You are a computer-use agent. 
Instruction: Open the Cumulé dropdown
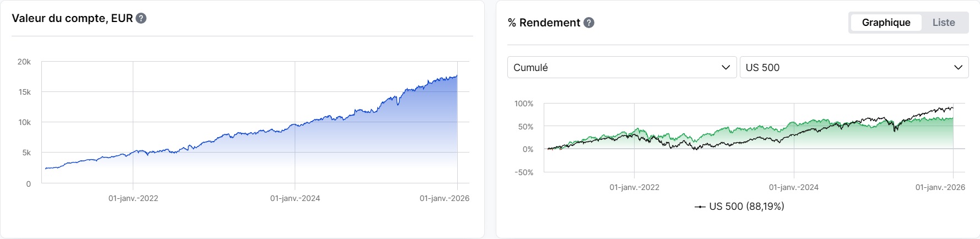click(621, 67)
